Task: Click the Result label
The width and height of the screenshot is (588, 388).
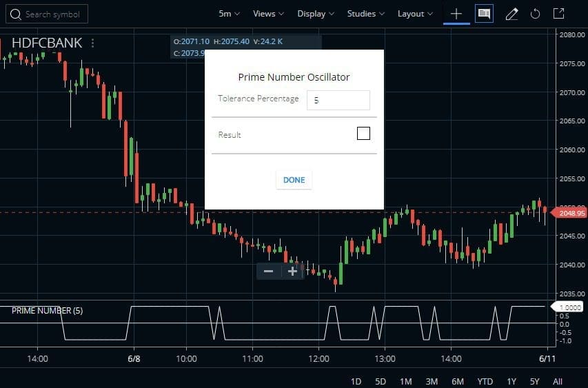Action: [230, 135]
